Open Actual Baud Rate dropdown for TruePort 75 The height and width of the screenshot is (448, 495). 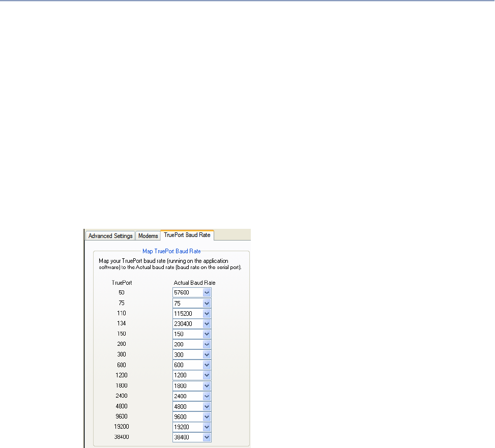(207, 303)
